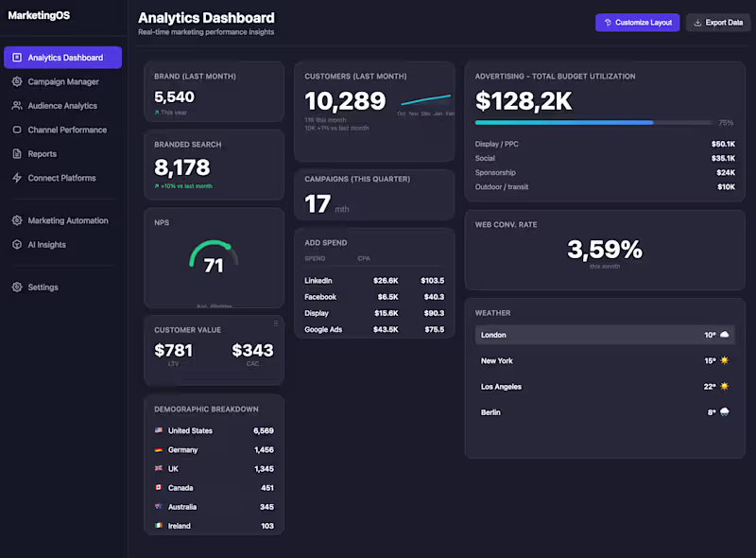Open AI Insights using its sidebar icon
Image resolution: width=756 pixels, height=558 pixels.
point(17,244)
